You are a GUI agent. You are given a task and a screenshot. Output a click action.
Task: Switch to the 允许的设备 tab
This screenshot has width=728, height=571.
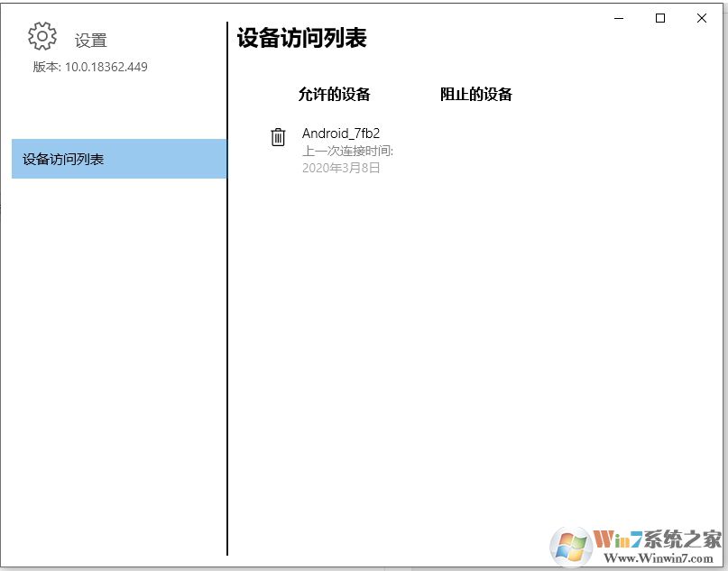click(333, 94)
